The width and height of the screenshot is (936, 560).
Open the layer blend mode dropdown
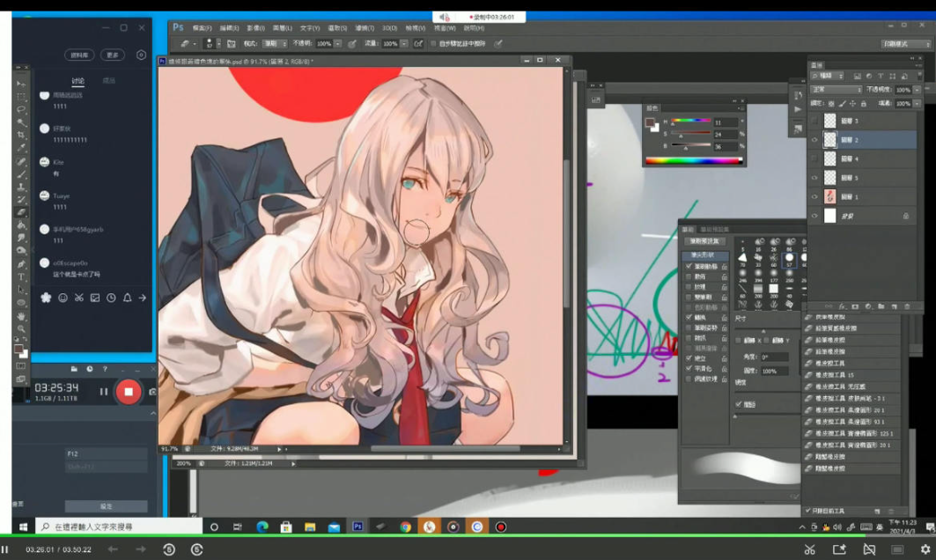point(836,90)
